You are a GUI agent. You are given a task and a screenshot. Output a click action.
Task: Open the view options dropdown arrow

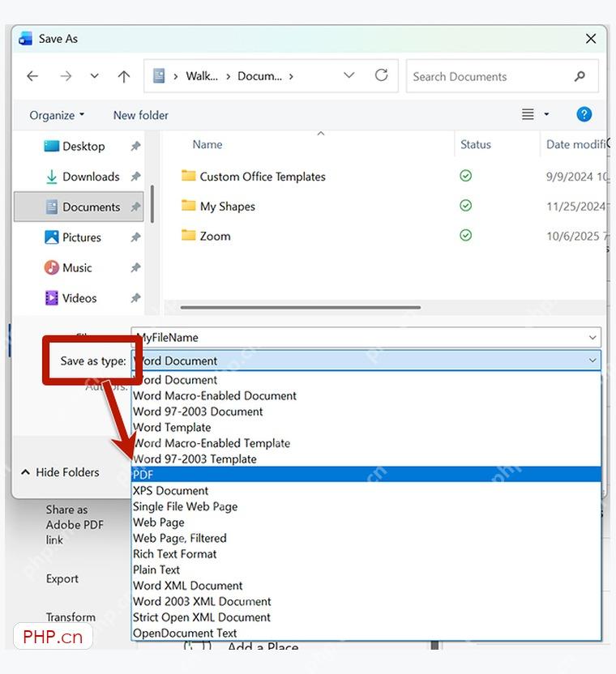click(546, 114)
